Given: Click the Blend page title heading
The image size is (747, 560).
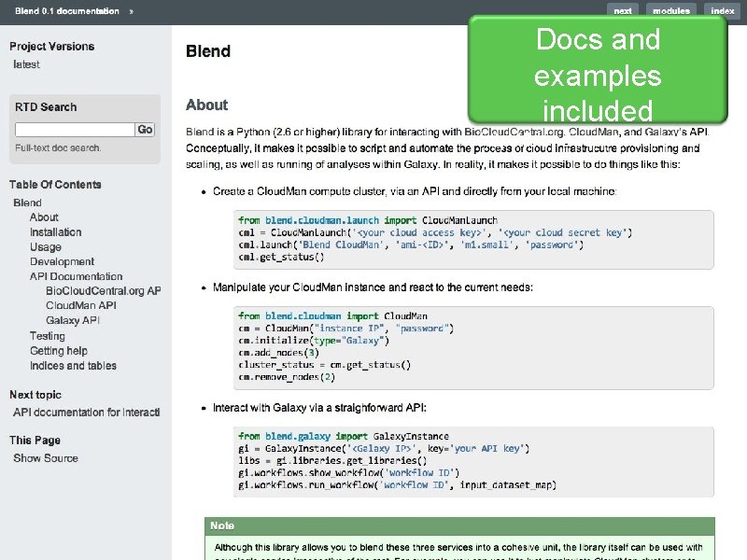Looking at the screenshot, I should tap(208, 51).
